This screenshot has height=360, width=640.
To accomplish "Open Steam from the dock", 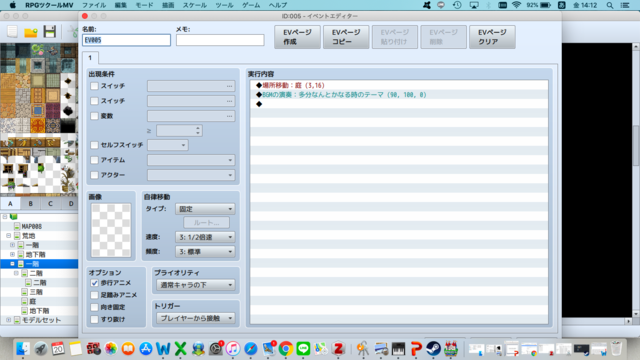I will coord(433,349).
